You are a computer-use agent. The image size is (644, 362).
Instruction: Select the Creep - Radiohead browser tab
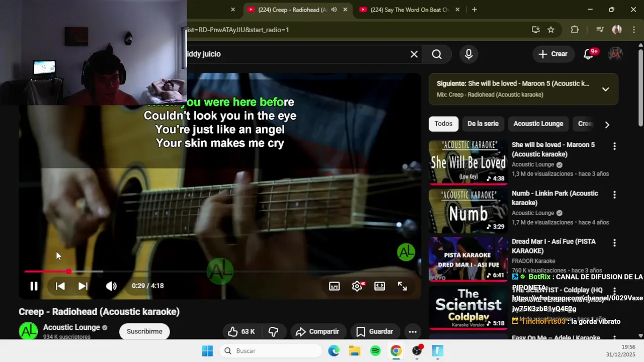292,10
